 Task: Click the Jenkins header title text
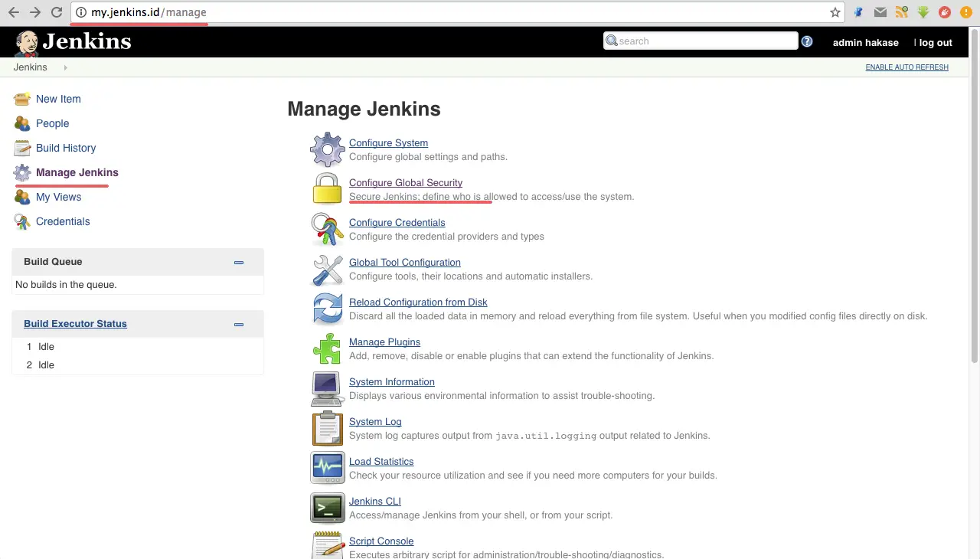coord(87,41)
